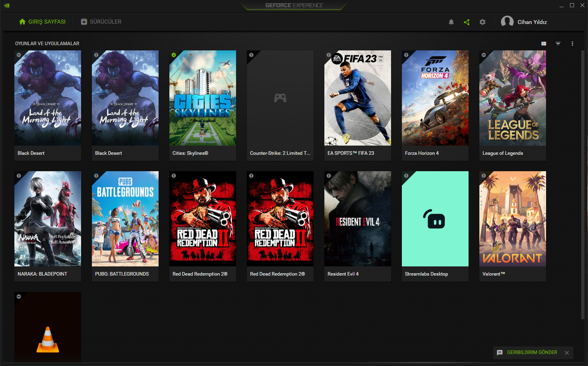Viewport: 588px width, 366px height.
Task: Click the status badge on the Streamlabs tile
Action: coord(406,176)
